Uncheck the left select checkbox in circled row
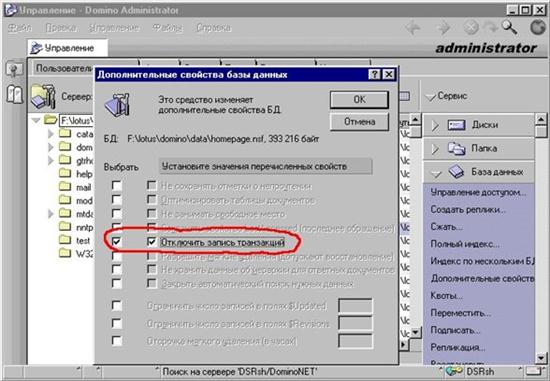Viewport: 550px width, 381px height. 116,242
